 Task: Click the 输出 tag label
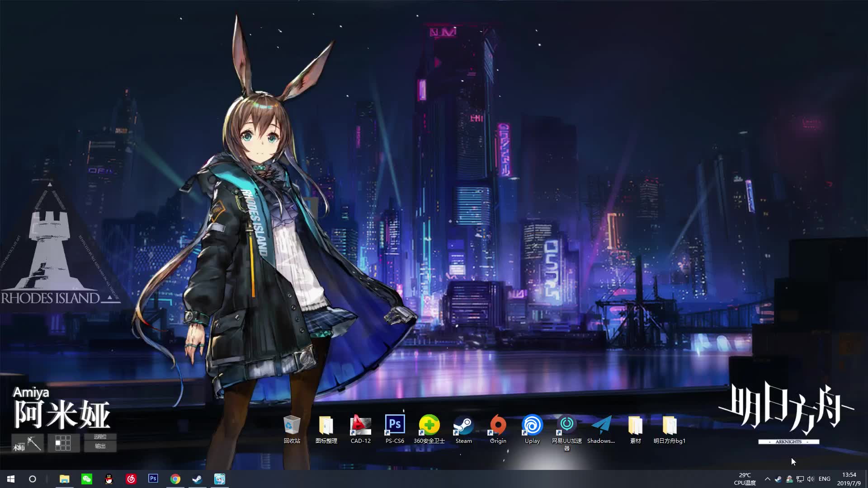coord(100,446)
